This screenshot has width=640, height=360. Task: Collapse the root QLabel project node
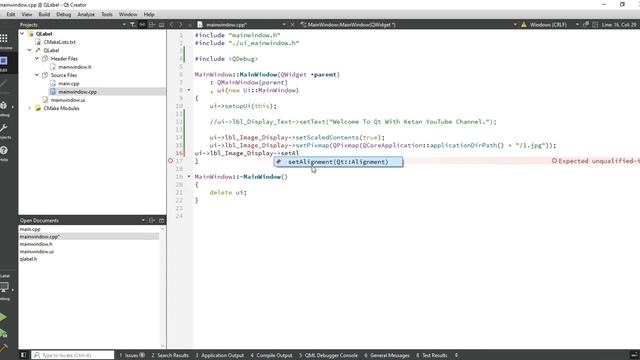coord(22,34)
